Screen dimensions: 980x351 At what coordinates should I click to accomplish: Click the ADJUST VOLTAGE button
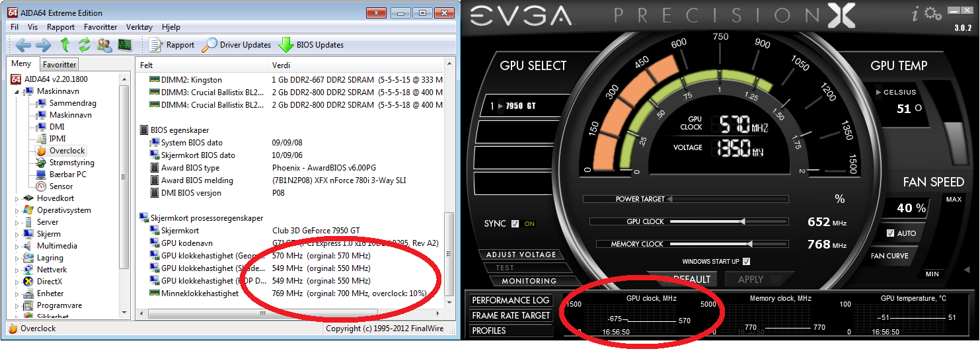521,254
